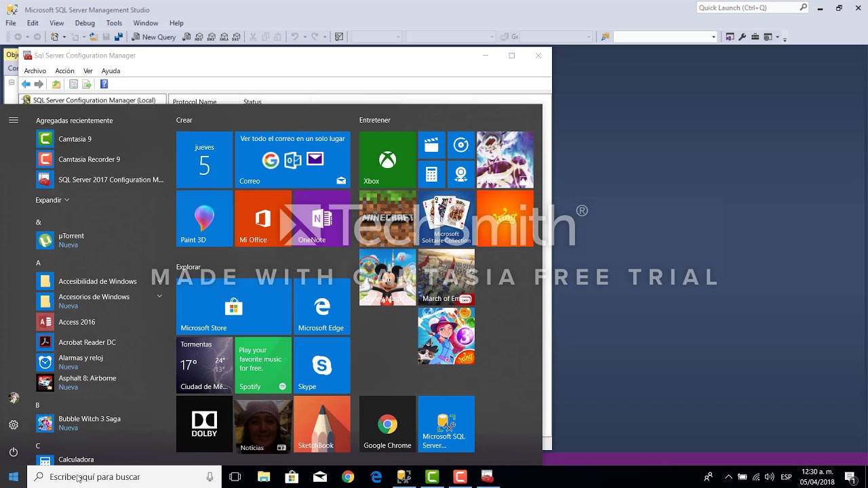Open Archivo menu in Configuration Manager
The width and height of the screenshot is (868, 488).
point(35,70)
